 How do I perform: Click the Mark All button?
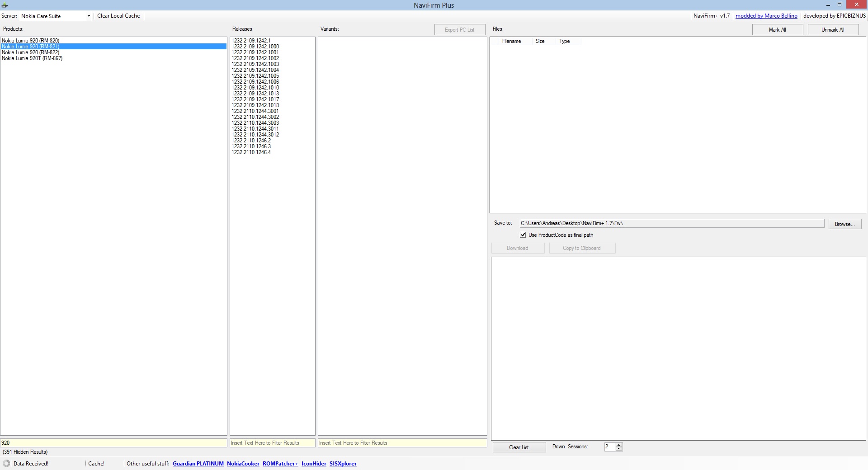778,30
